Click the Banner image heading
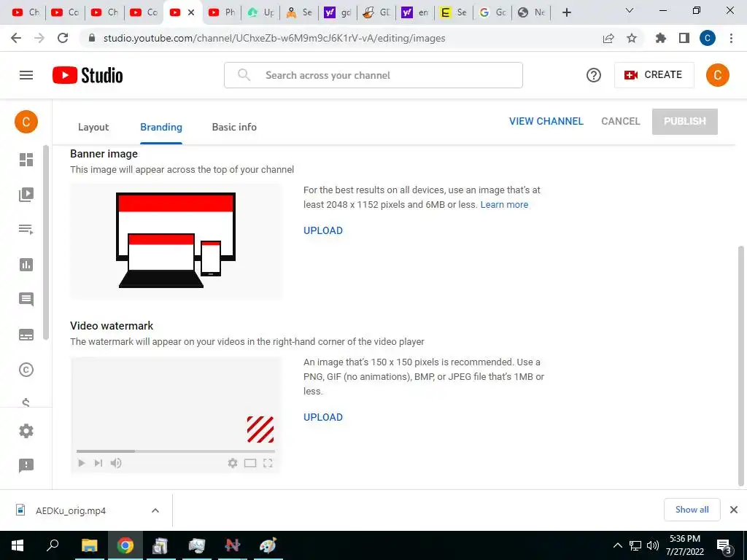 coord(104,154)
